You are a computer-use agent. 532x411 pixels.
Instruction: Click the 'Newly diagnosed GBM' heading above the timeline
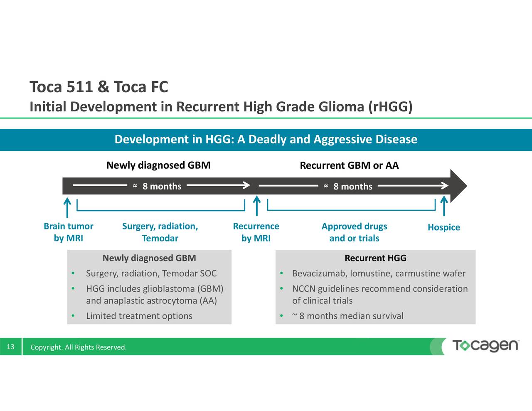(x=158, y=165)
